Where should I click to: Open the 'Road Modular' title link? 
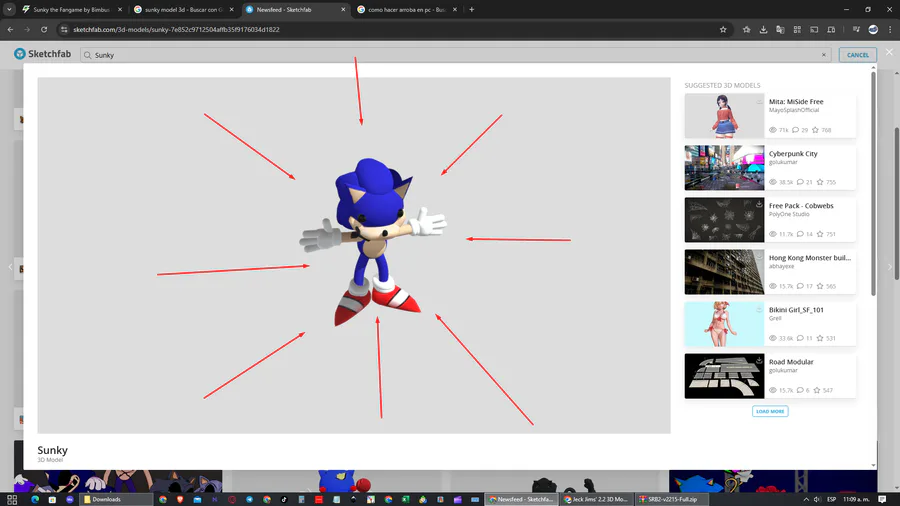[791, 362]
